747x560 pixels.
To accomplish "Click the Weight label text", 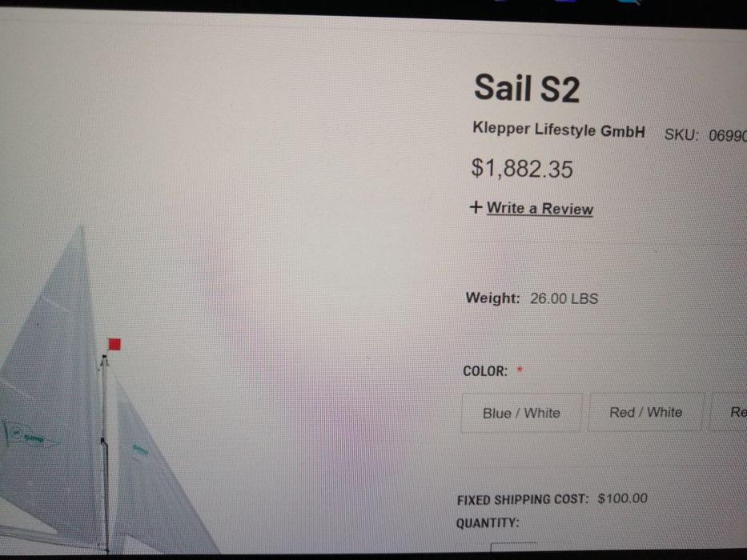I will tap(492, 298).
